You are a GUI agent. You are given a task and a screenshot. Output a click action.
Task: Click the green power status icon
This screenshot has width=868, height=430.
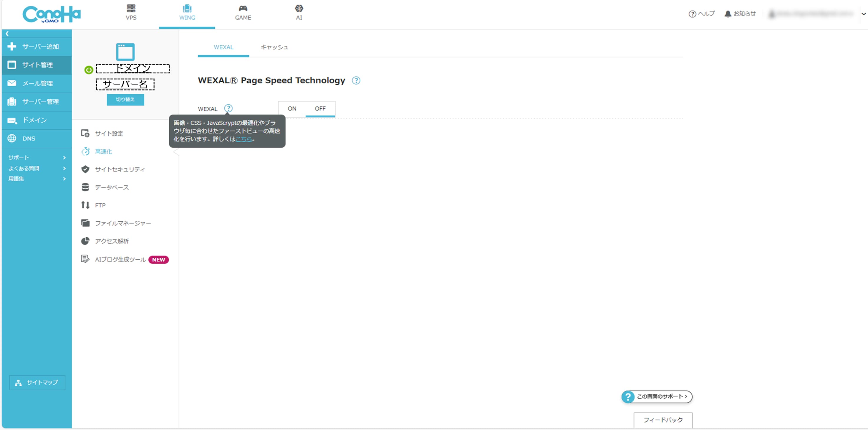(x=89, y=70)
